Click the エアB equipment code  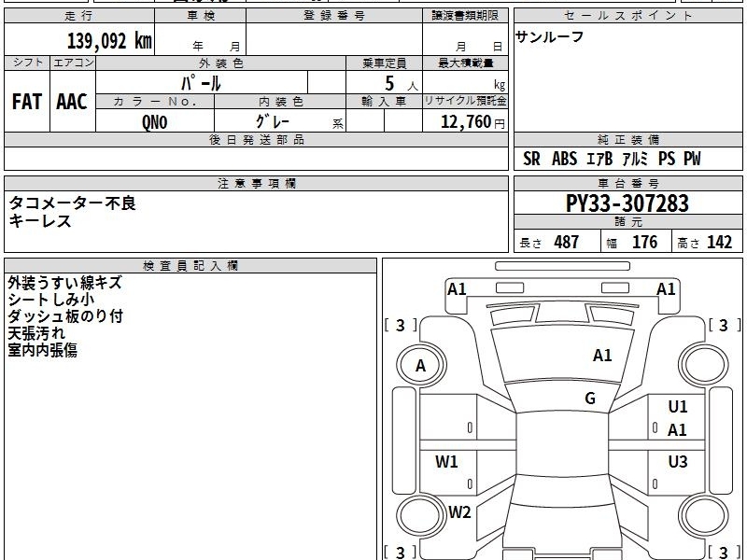(x=599, y=159)
